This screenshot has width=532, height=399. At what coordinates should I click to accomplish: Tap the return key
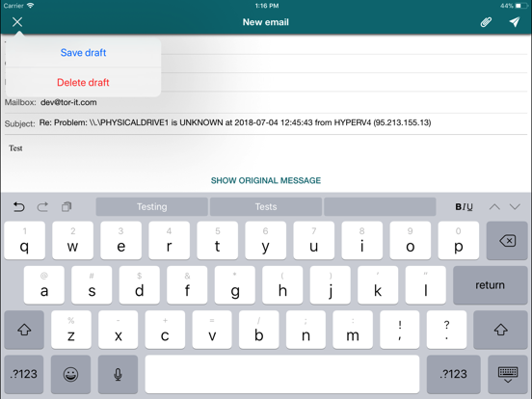pyautogui.click(x=490, y=285)
